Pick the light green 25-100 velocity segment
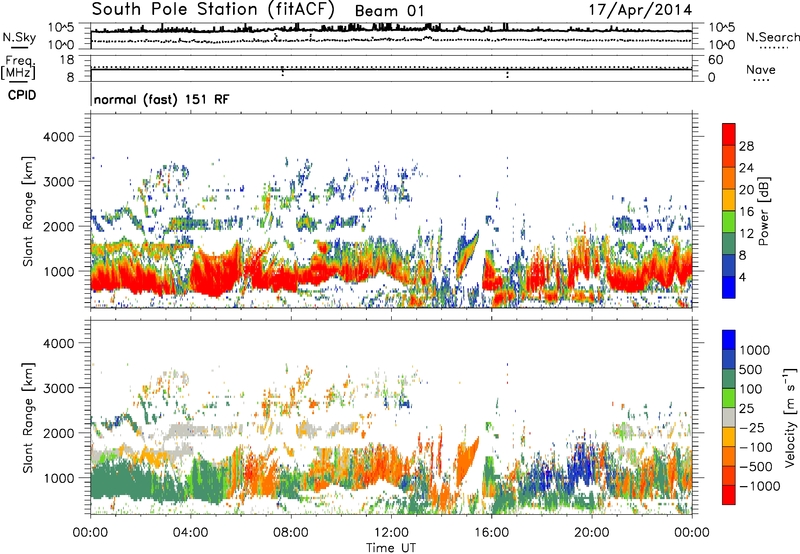Screen dimensions: 800x554 tap(729, 398)
